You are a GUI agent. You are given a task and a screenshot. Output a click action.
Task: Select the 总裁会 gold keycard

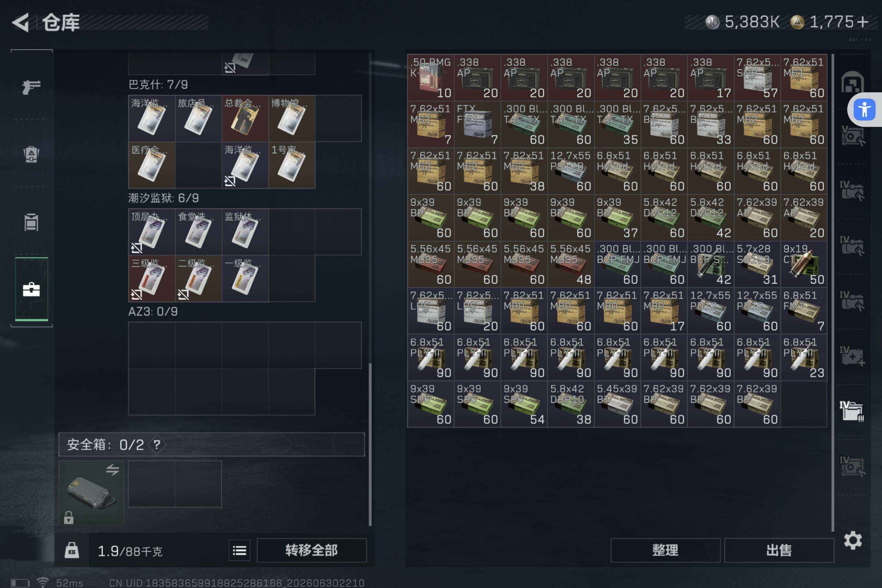coord(245,118)
